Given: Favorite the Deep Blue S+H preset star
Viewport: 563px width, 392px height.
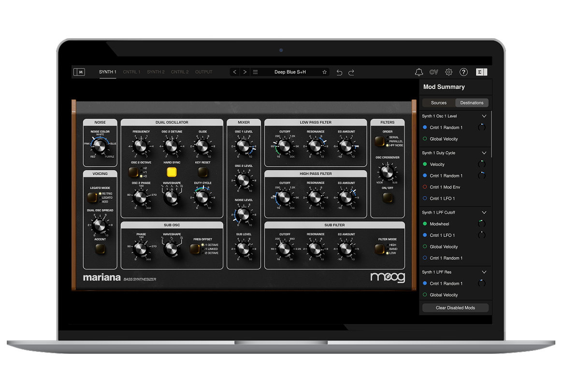Looking at the screenshot, I should click(x=325, y=72).
